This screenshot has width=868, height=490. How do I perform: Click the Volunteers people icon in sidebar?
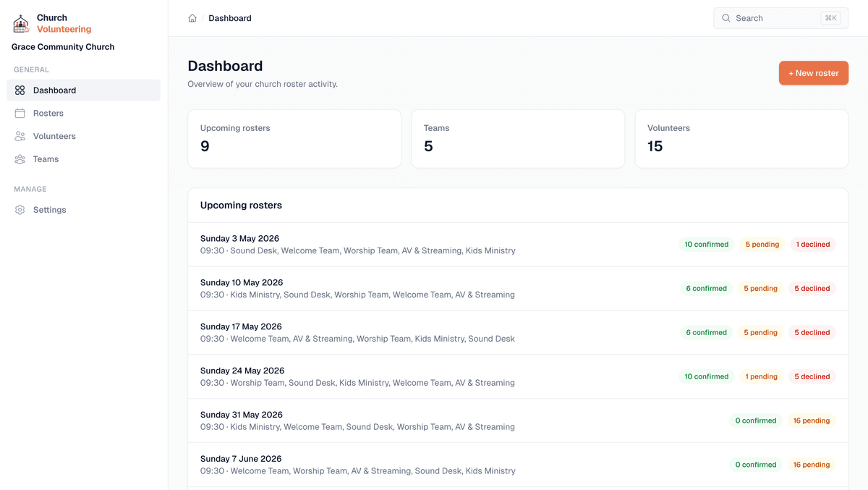pyautogui.click(x=20, y=136)
